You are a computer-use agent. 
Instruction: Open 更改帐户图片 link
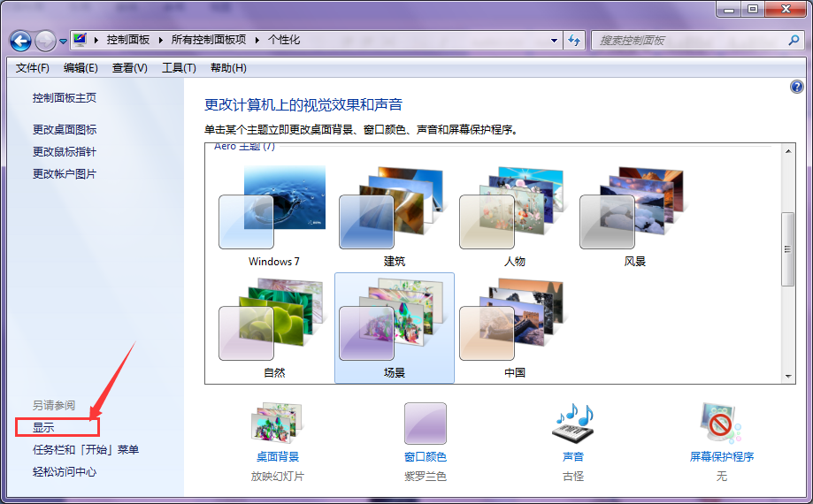[x=65, y=174]
